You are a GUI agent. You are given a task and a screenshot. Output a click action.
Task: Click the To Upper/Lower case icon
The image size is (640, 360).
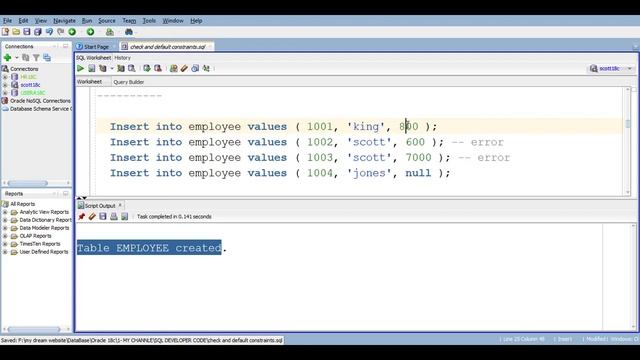click(206, 69)
